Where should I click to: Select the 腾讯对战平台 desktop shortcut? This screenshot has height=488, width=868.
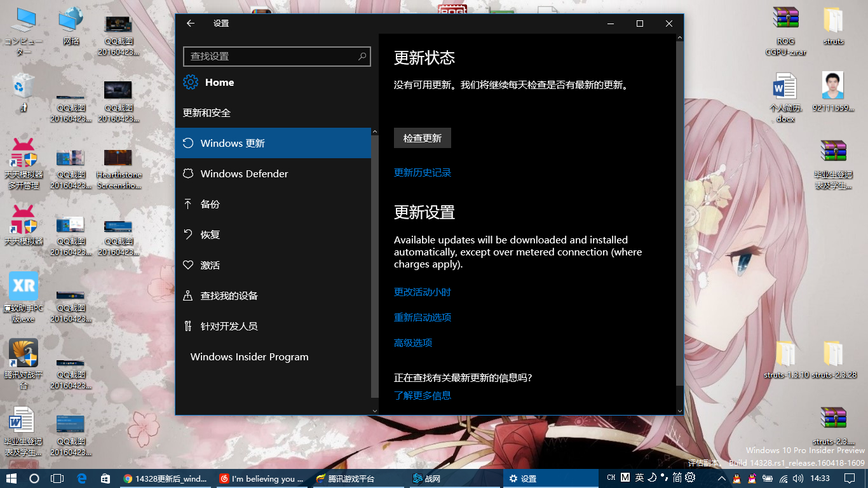(24, 364)
